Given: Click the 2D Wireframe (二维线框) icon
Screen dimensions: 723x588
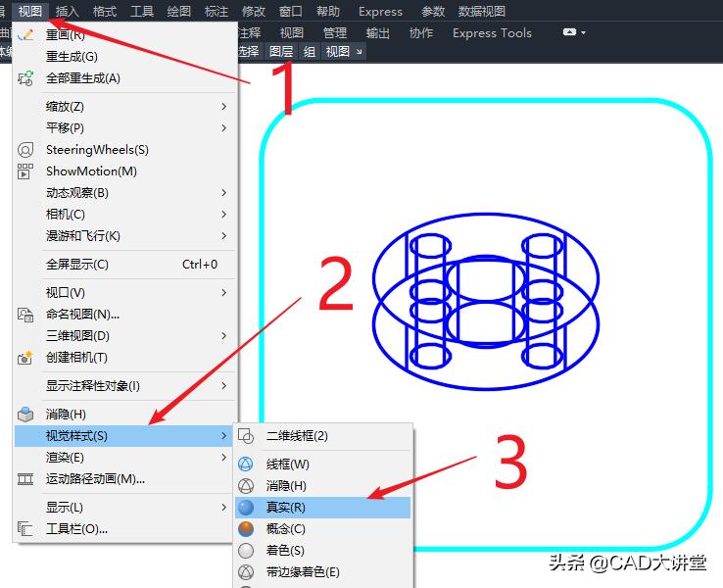Looking at the screenshot, I should point(246,436).
